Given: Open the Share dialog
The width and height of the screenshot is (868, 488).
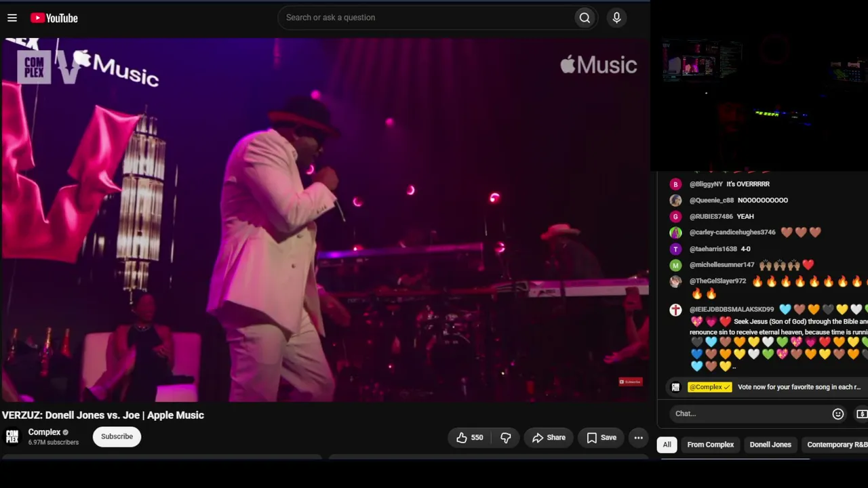Looking at the screenshot, I should click(x=549, y=438).
